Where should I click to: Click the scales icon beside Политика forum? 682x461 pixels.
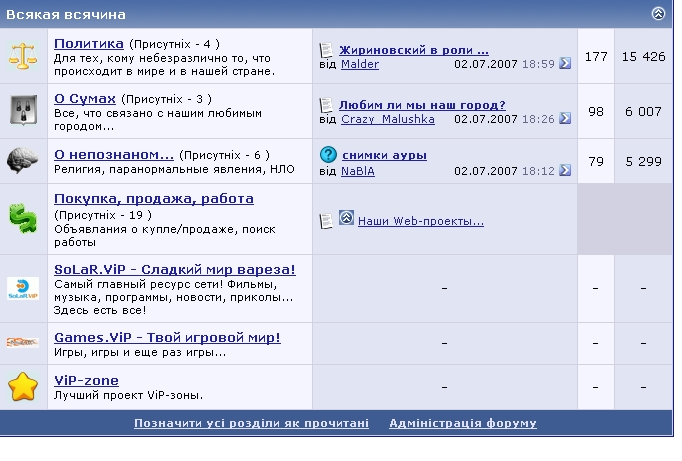(x=22, y=56)
